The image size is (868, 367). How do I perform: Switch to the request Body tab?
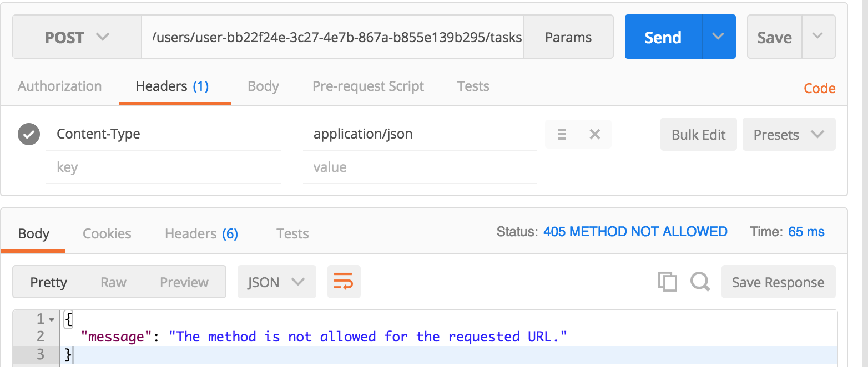263,86
